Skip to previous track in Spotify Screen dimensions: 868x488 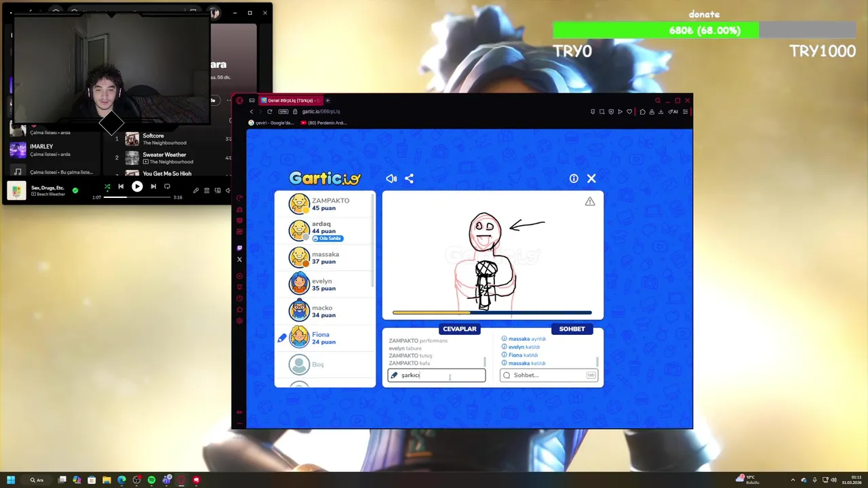point(121,186)
